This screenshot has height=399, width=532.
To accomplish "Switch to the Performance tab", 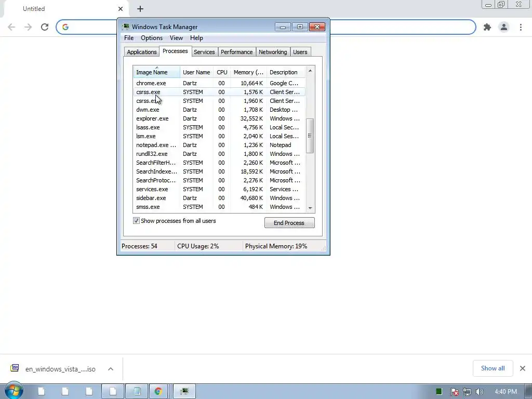I will pos(236,52).
